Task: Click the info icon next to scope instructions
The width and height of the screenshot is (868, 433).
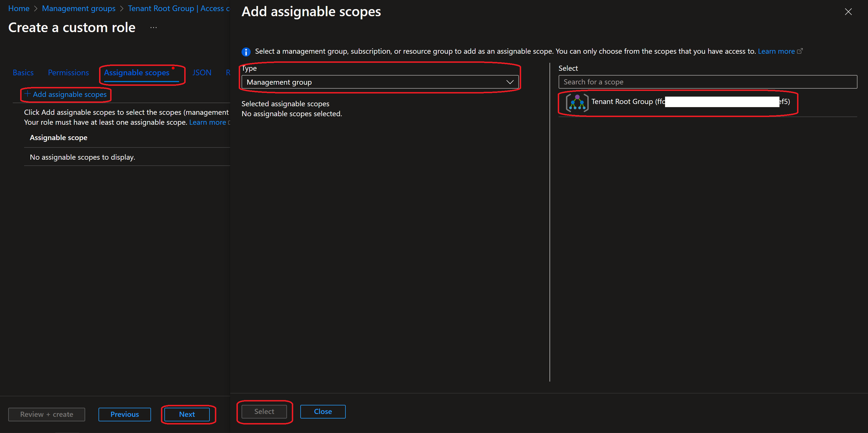Action: 246,52
